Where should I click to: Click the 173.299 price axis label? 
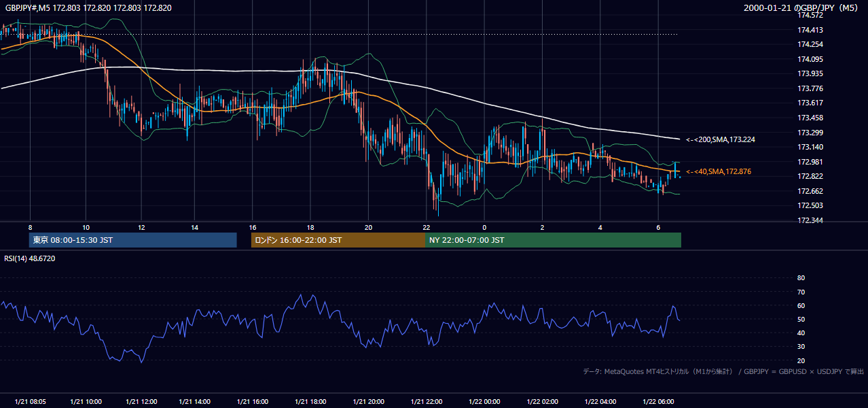coord(810,133)
